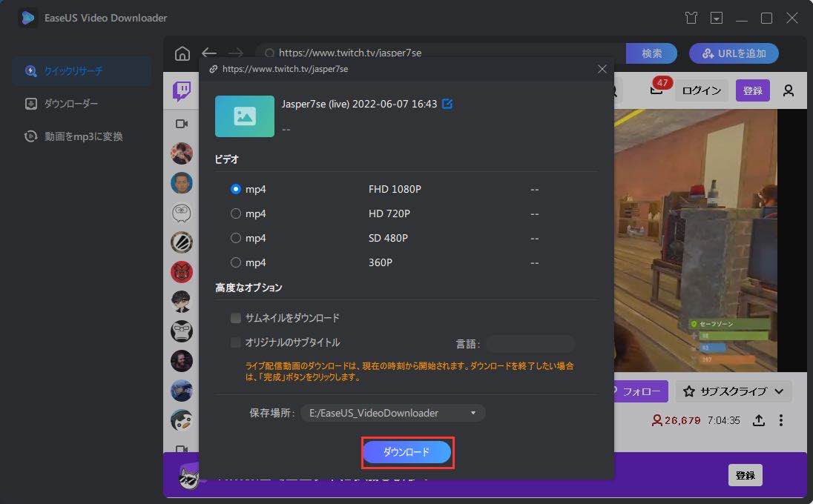Navigate back using the back arrow
Viewport: 813px width, 504px height.
209,53
